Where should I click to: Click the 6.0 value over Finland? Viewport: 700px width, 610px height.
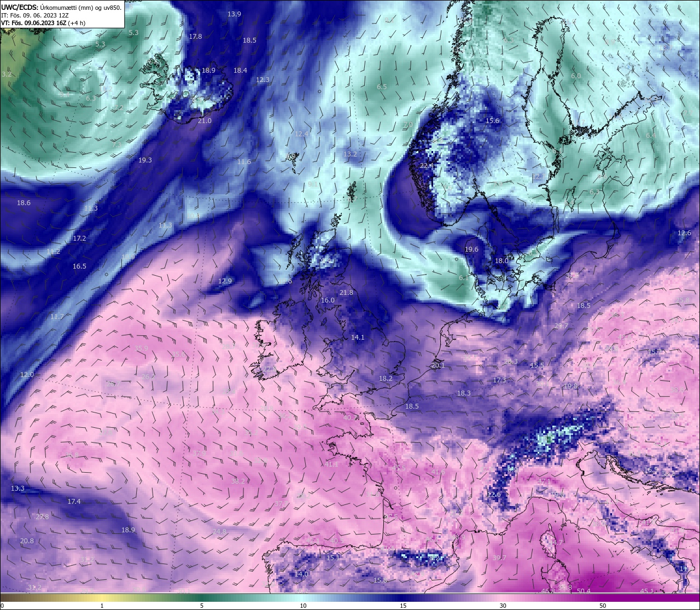[x=575, y=76]
